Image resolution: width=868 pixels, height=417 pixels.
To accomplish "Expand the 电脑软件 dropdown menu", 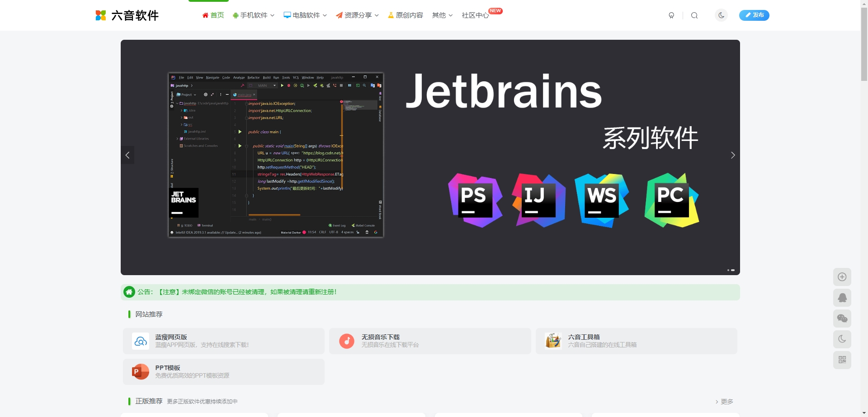I will (x=305, y=15).
